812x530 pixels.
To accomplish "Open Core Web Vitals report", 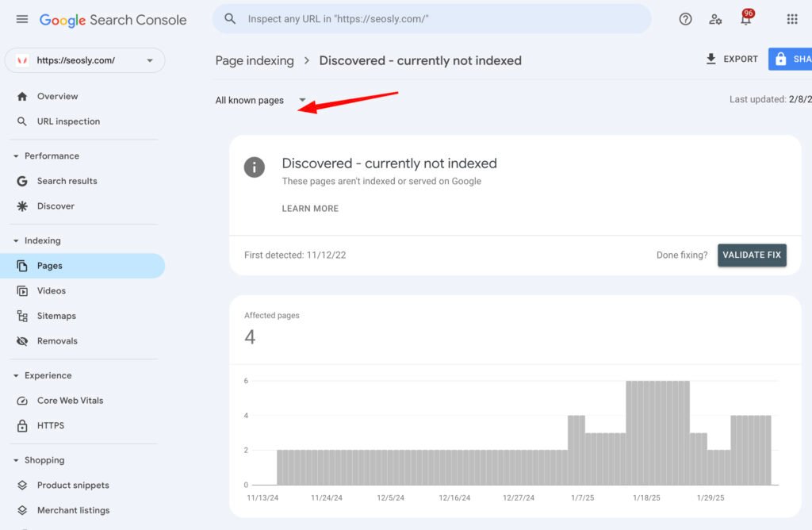I will tap(70, 401).
